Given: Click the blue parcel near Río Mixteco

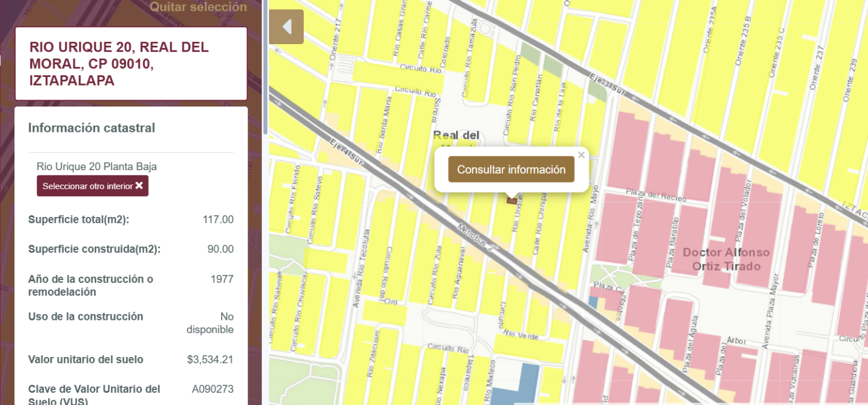Looking at the screenshot, I should (x=516, y=384).
